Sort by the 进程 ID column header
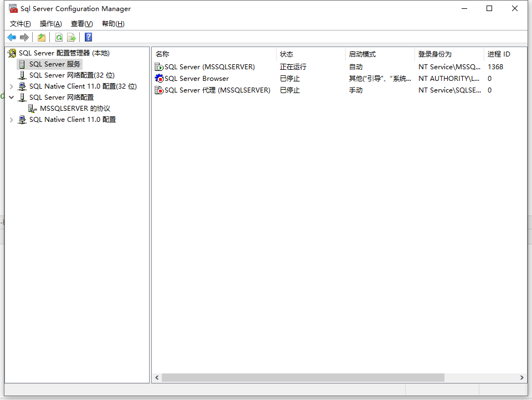Viewport: 532px width, 400px height. click(505, 54)
